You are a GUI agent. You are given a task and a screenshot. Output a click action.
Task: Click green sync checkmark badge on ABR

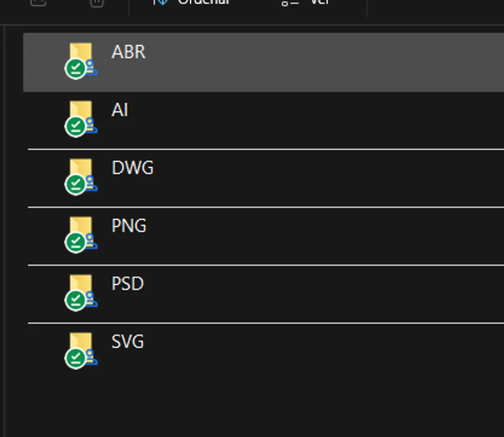76,68
